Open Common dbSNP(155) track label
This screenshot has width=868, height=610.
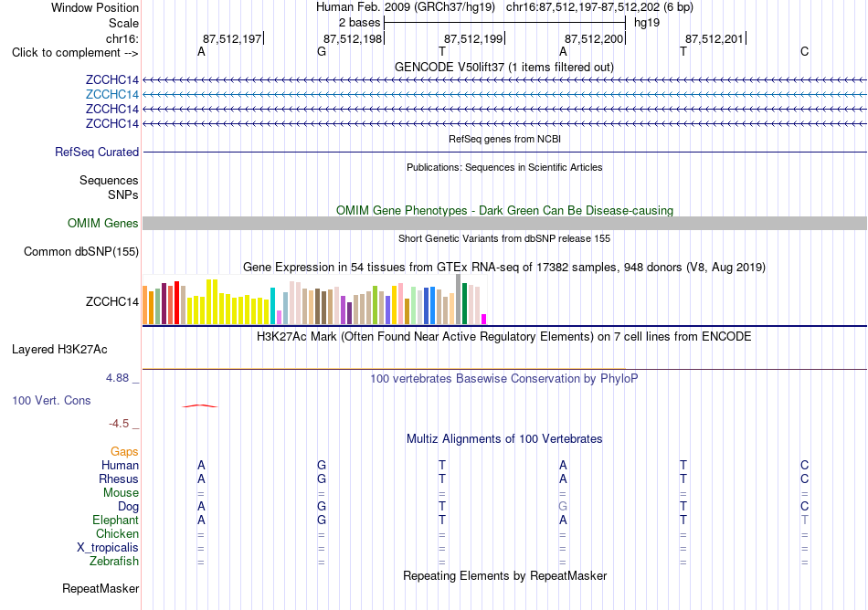coord(81,252)
